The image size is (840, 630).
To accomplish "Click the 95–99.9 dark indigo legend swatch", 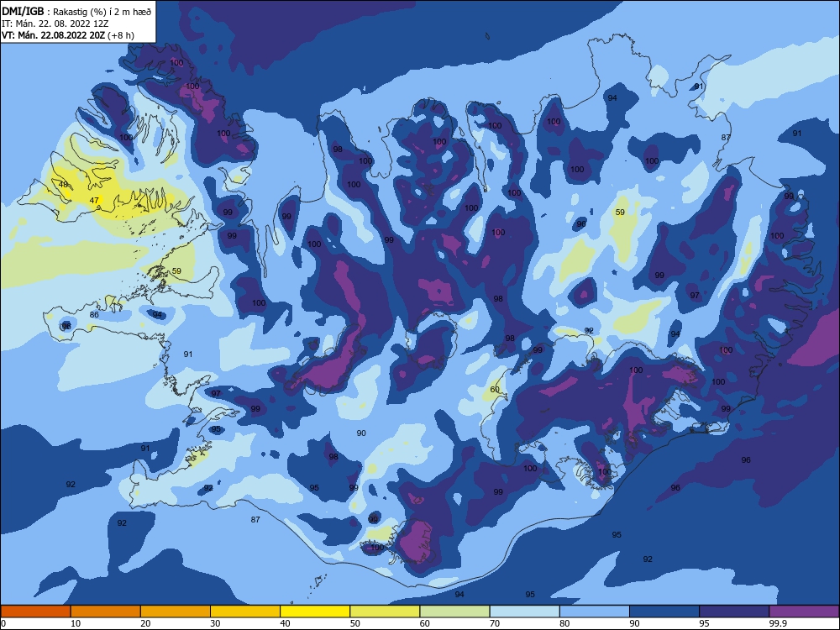I will (x=734, y=612).
